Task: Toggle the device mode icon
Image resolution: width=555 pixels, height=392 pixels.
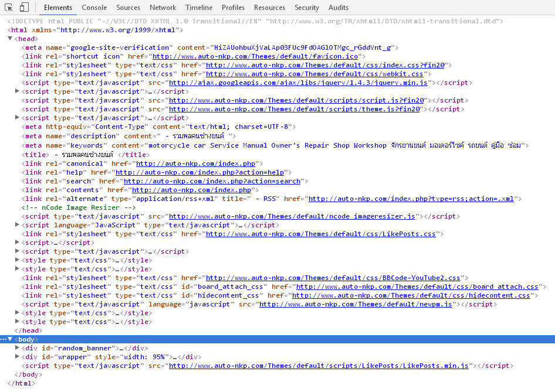Action: click(x=24, y=7)
